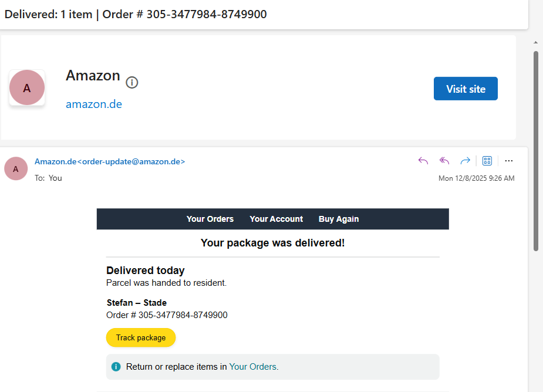Image resolution: width=543 pixels, height=392 pixels.
Task: Click the Reply arrow icon
Action: click(x=423, y=161)
